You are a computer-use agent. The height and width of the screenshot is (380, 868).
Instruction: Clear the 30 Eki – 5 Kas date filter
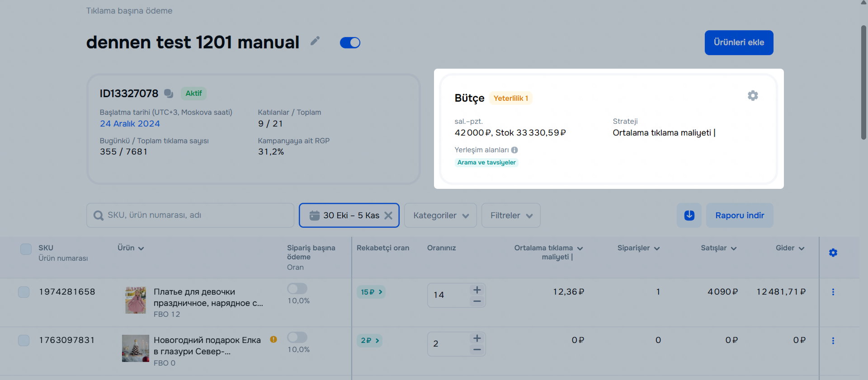click(x=388, y=216)
